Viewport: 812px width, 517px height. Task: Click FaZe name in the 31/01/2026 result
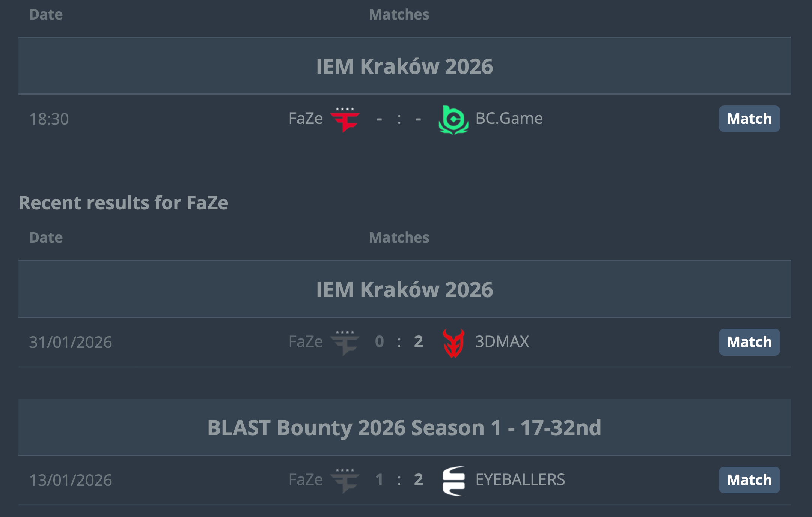pos(306,342)
